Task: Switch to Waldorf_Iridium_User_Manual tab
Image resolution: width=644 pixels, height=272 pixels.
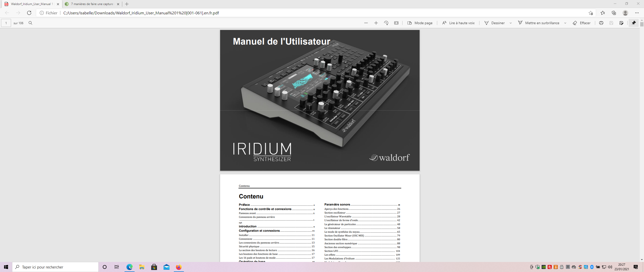Action: tap(31, 4)
